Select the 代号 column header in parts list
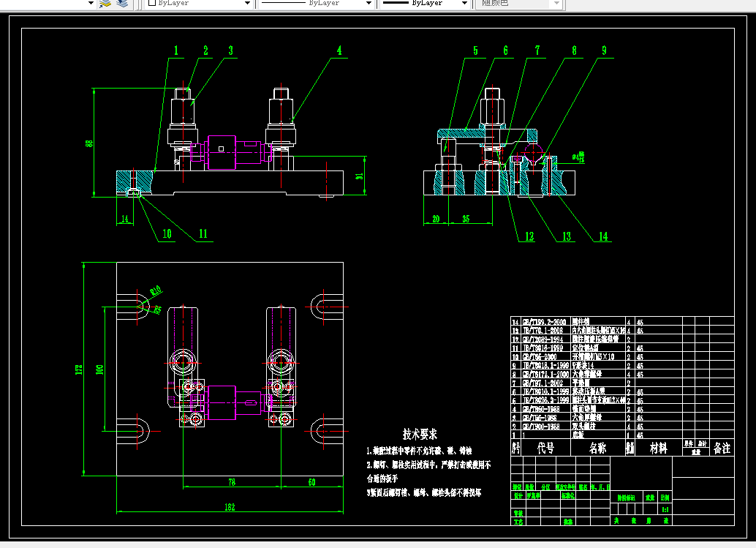Viewport: 756px width, 548px height. (545, 448)
